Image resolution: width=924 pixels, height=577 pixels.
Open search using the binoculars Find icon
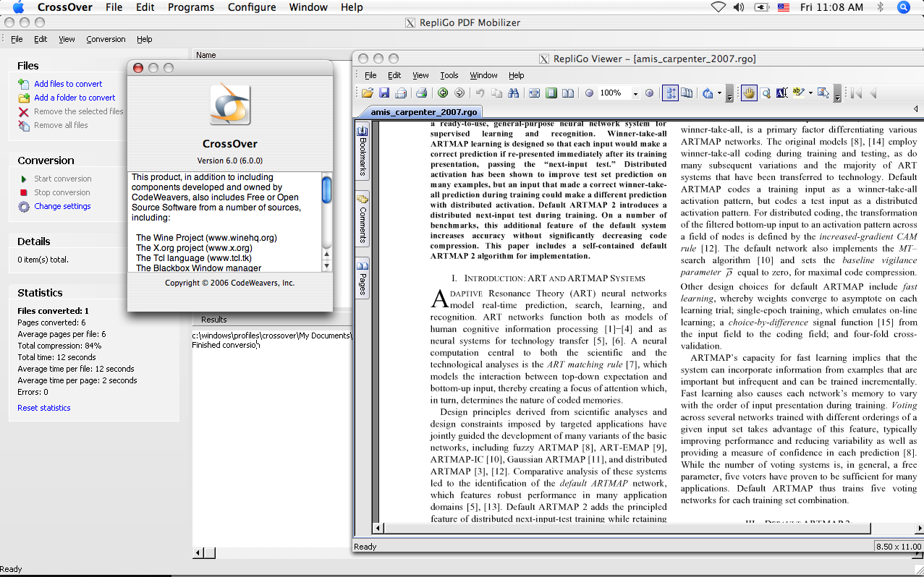click(x=515, y=93)
